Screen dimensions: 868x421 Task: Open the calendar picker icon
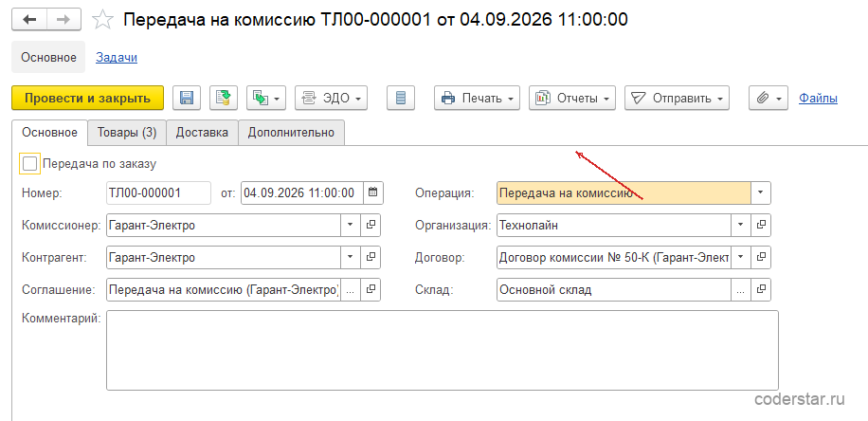[x=373, y=192]
